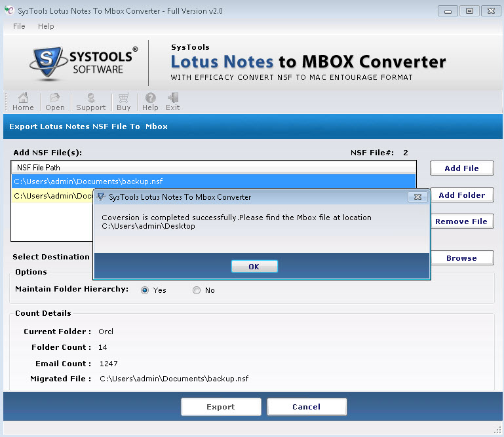Screen dimensions: 504x437
Task: Click the NSF File# count 2
Action: [x=406, y=153]
